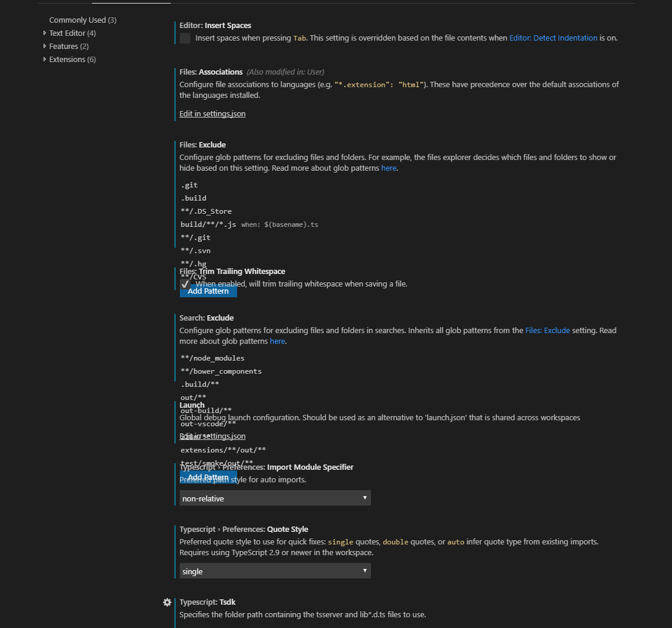The image size is (672, 628).
Task: Select Commonly Used in the sidebar
Action: point(82,20)
